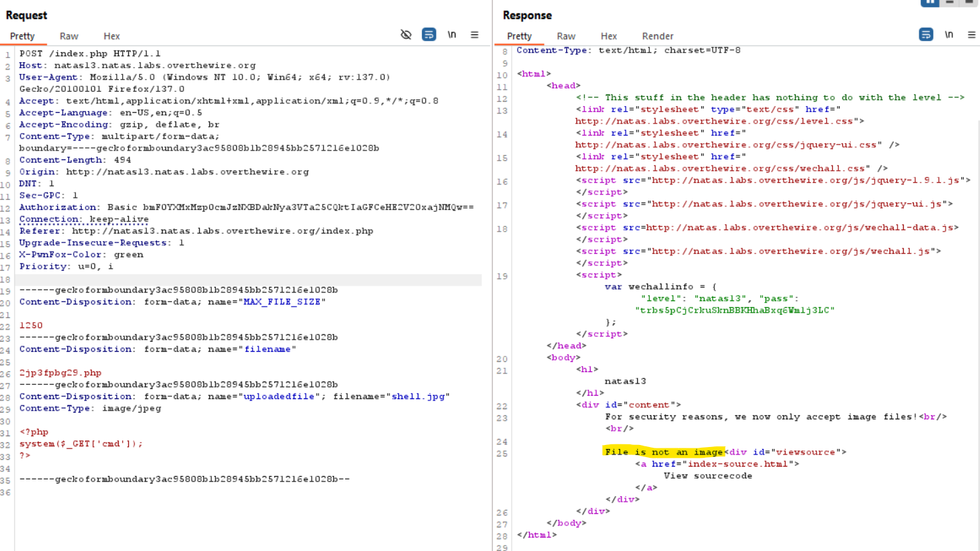Click the Authorization Basic header line

tap(246, 207)
